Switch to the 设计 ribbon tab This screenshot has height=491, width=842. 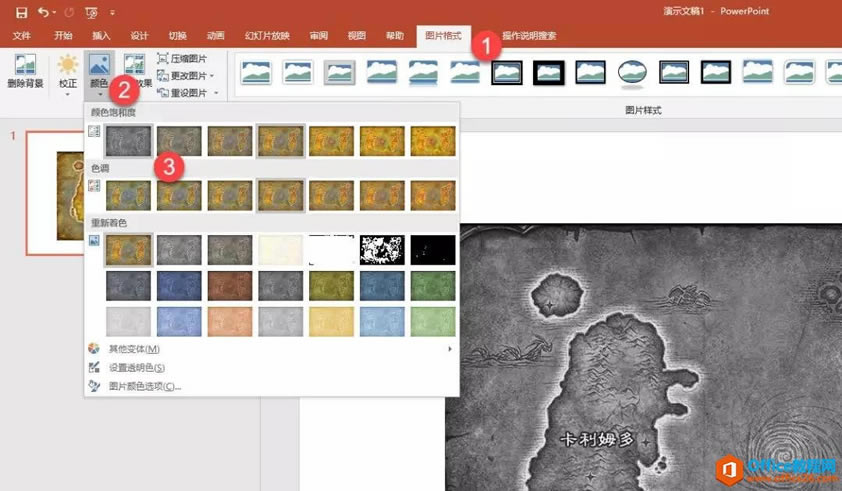point(139,35)
